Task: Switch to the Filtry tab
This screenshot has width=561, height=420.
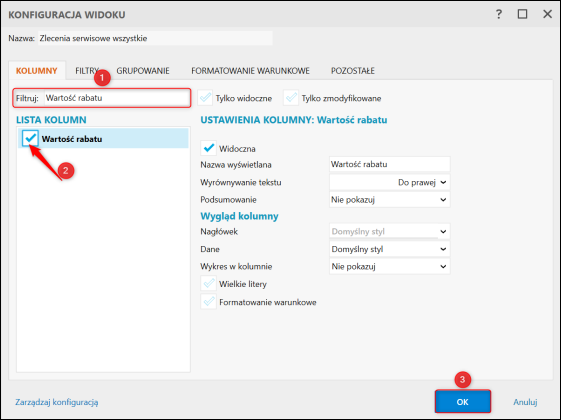Action: (x=87, y=71)
